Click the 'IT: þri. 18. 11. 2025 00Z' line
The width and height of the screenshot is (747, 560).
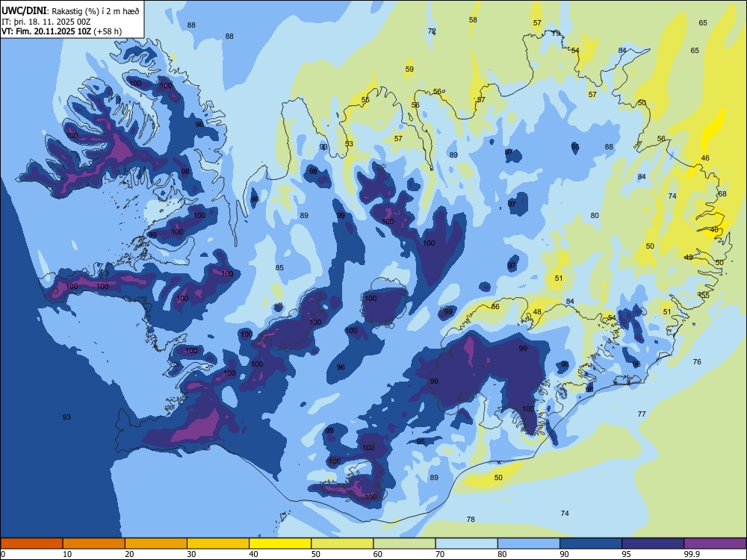pos(46,22)
